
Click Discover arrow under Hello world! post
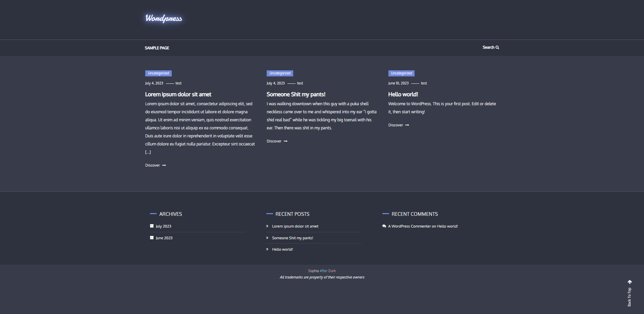[x=407, y=125]
